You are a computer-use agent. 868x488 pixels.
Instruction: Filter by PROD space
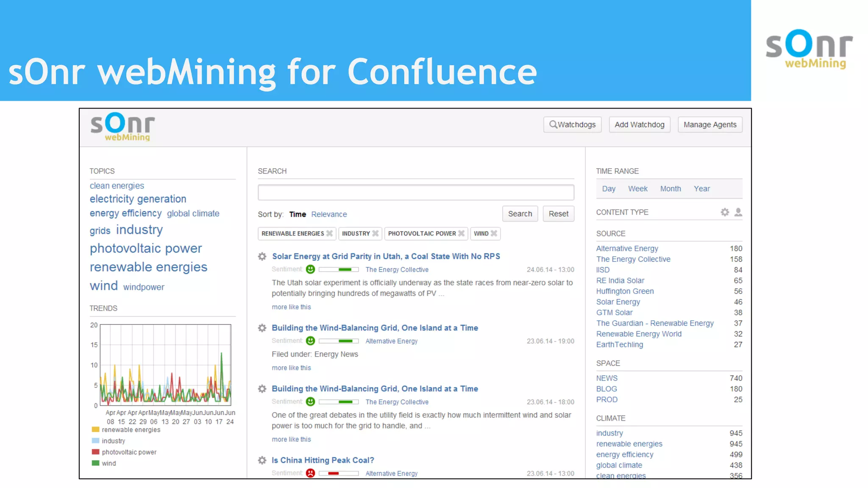[607, 399]
